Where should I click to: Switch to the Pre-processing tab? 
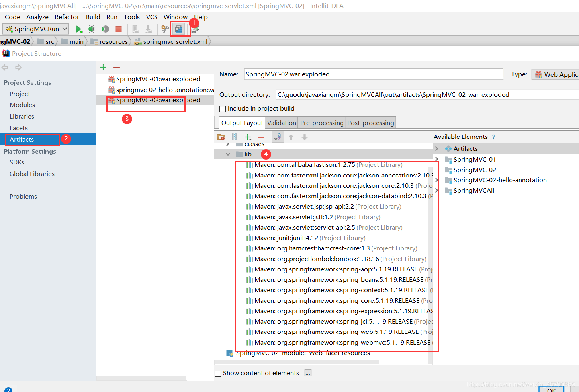pos(322,123)
